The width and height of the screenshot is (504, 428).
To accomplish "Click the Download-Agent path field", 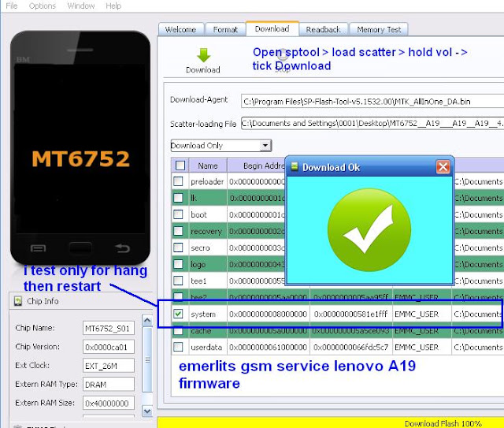I will click(x=372, y=102).
